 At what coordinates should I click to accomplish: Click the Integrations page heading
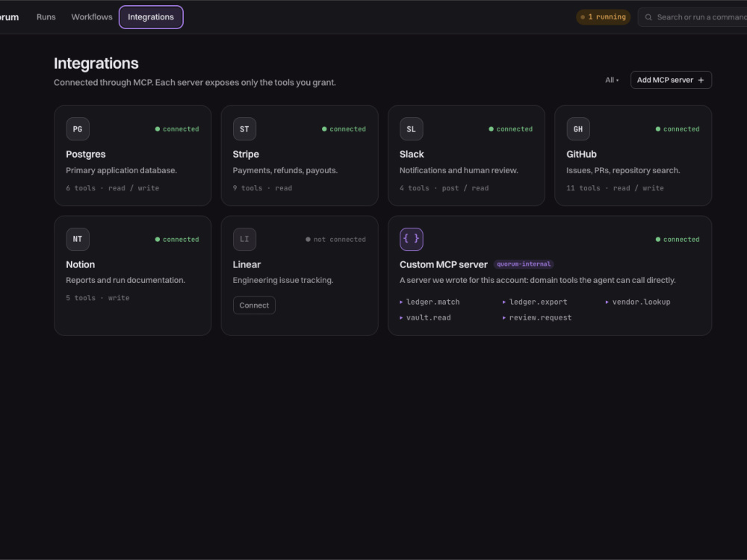tap(96, 63)
